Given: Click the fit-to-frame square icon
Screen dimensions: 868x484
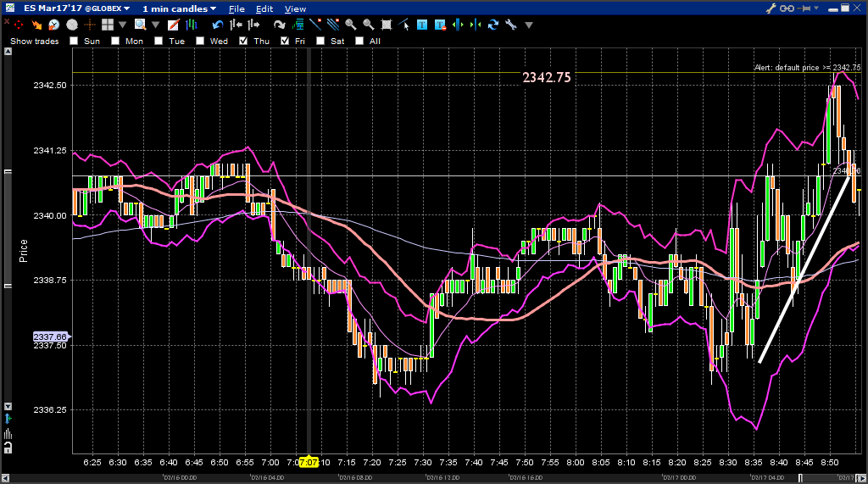Looking at the screenshot, I should (x=387, y=25).
